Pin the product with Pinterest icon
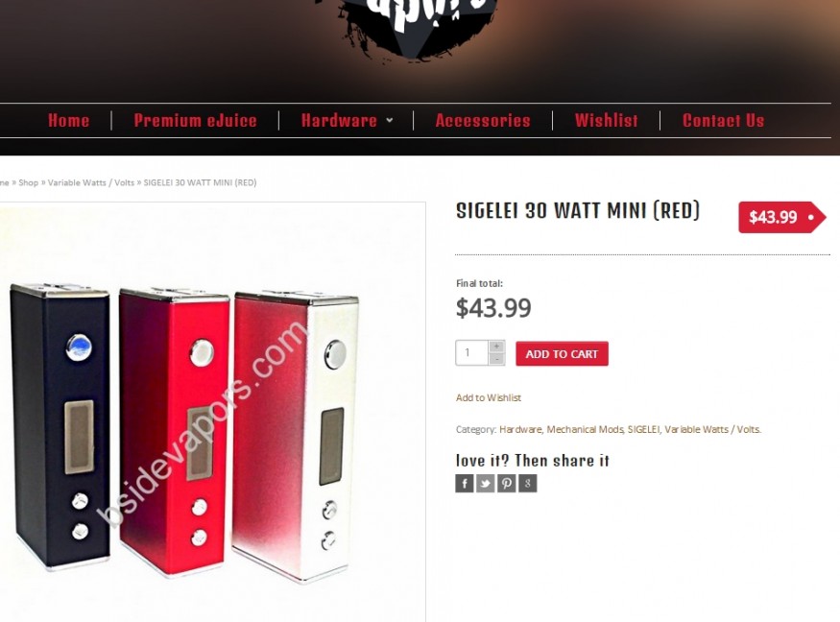The height and width of the screenshot is (622, 840). point(506,483)
